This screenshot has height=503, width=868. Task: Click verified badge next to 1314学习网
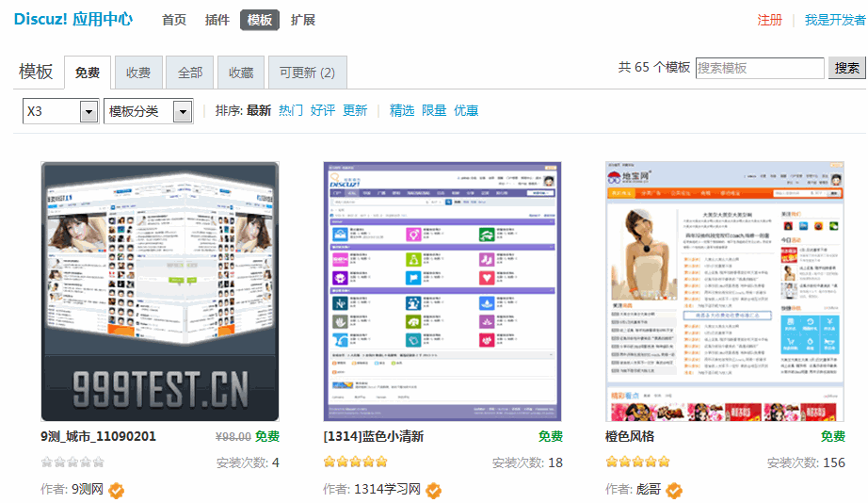pos(434,490)
